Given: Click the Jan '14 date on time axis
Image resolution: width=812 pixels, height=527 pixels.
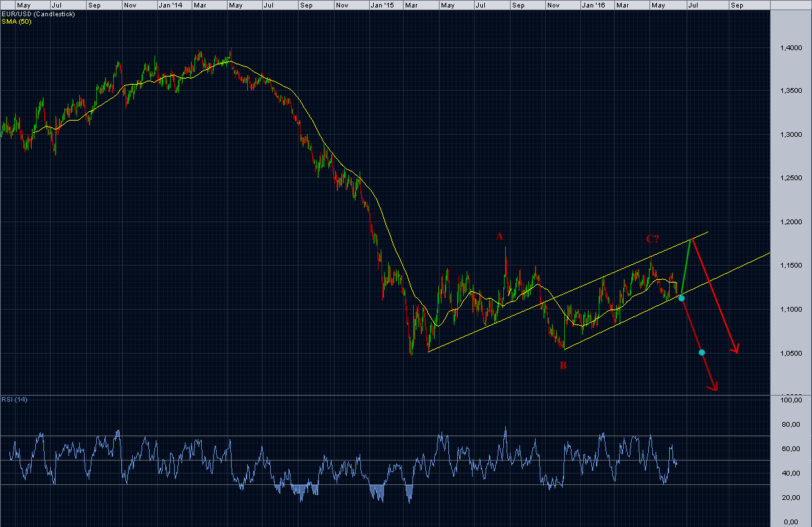Looking at the screenshot, I should point(171,5).
